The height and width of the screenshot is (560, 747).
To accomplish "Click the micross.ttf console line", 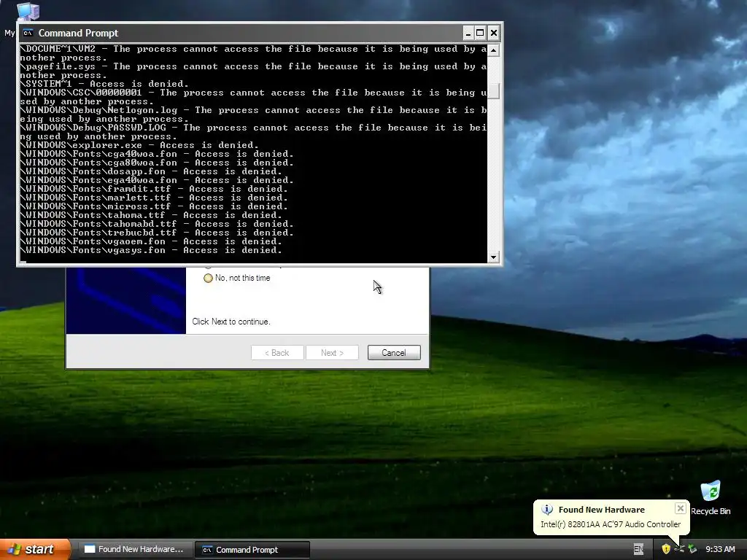I will pos(154,206).
